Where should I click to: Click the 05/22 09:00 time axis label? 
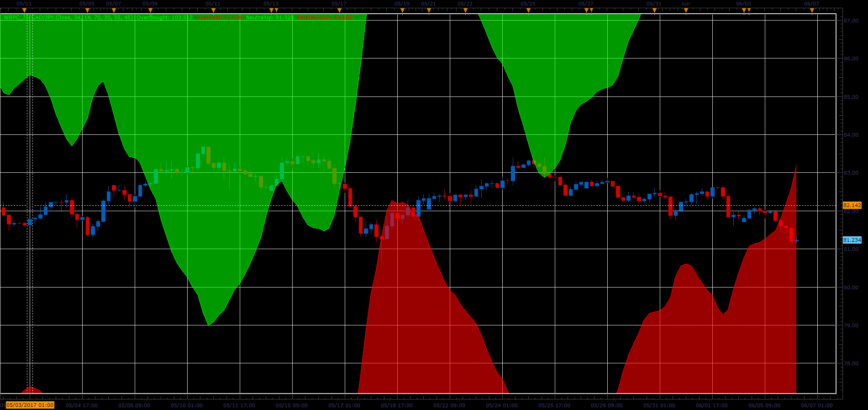click(449, 405)
